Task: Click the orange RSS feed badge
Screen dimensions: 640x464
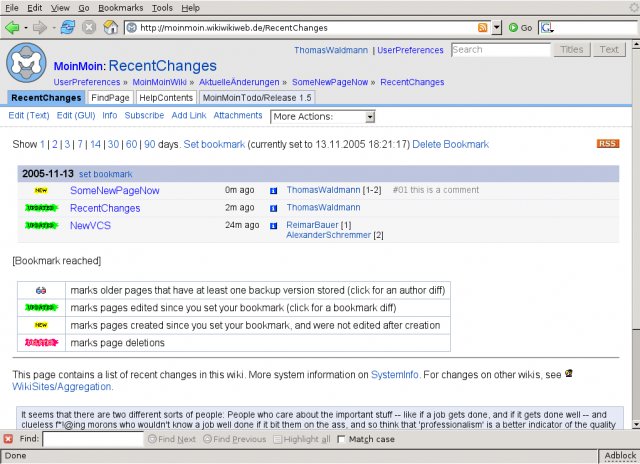Action: click(607, 145)
